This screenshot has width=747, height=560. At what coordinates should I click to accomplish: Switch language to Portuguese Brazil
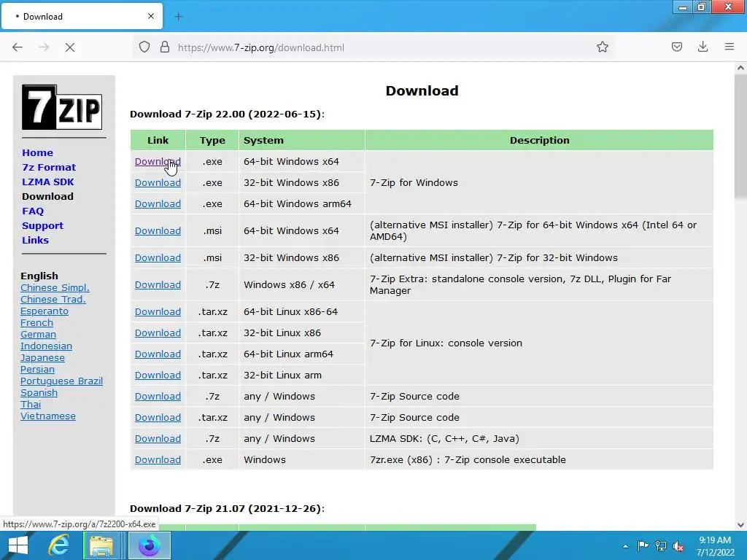(x=61, y=381)
